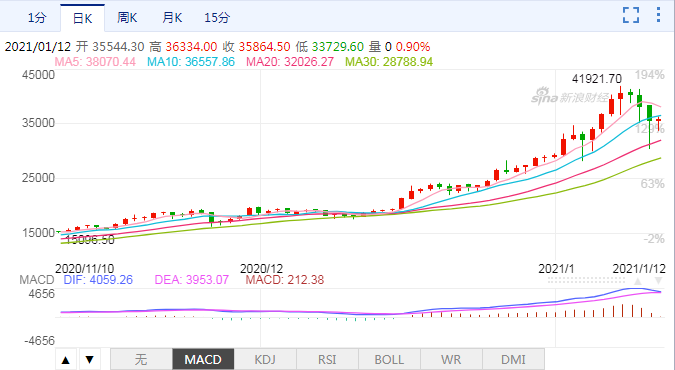Click the 2020/11/10 axis date
Image resolution: width=675 pixels, height=370 pixels.
pyautogui.click(x=84, y=269)
